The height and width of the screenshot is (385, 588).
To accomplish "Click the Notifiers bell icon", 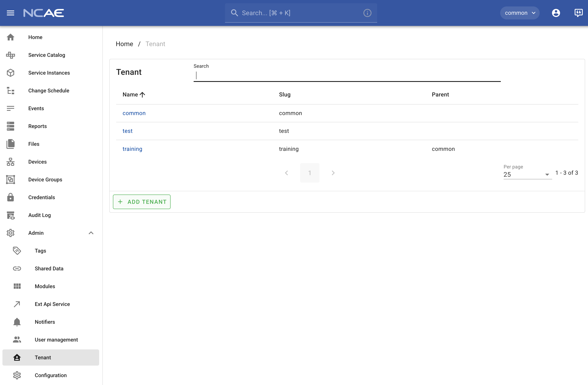I will point(17,322).
